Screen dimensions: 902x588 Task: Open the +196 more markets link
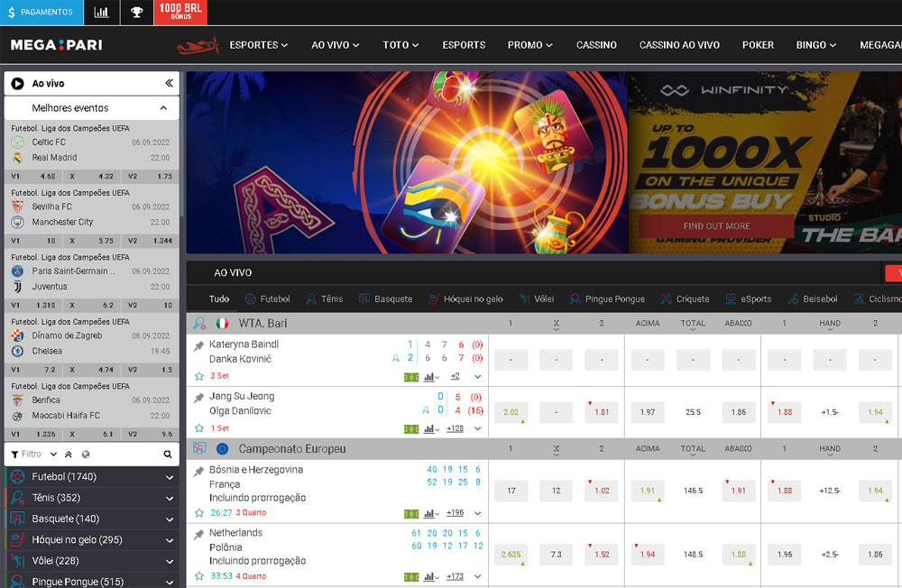(x=455, y=512)
